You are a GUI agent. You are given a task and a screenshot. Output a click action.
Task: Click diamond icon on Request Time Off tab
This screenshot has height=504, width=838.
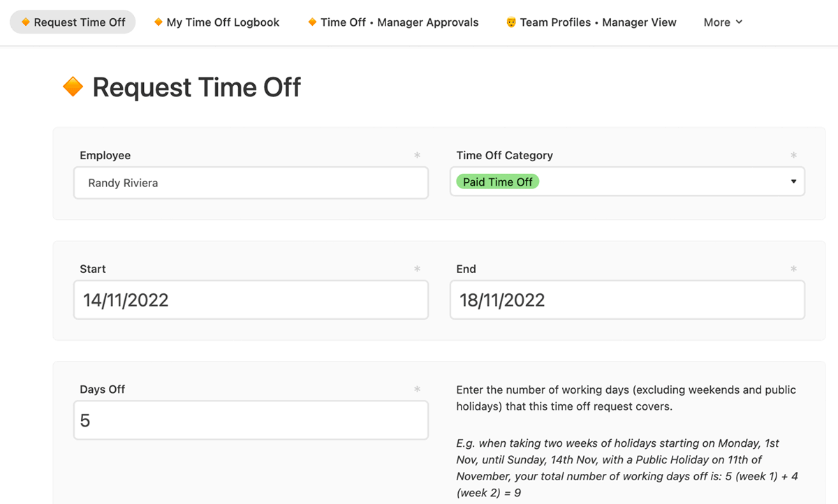26,22
